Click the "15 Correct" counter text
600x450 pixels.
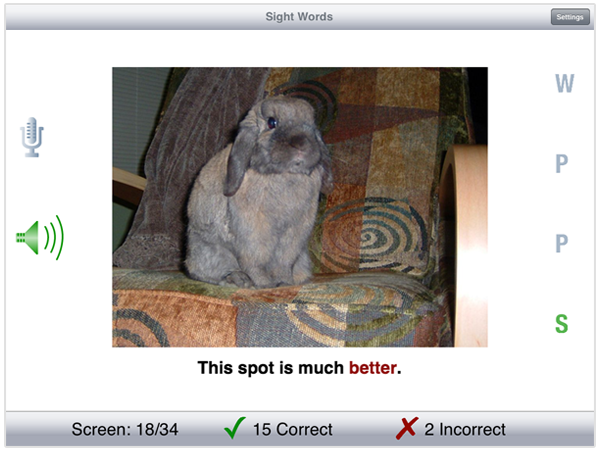coord(293,429)
